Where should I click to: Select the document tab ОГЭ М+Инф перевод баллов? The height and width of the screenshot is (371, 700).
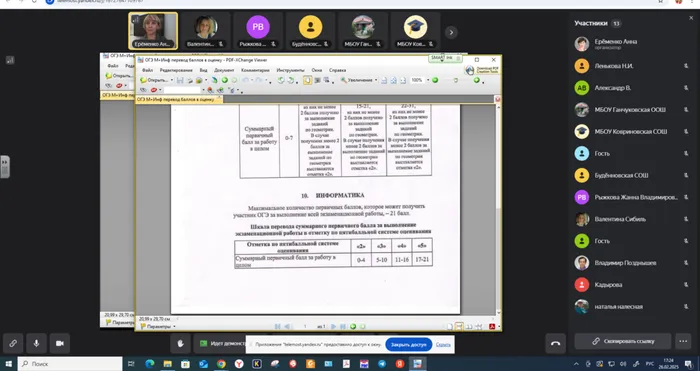(179, 100)
